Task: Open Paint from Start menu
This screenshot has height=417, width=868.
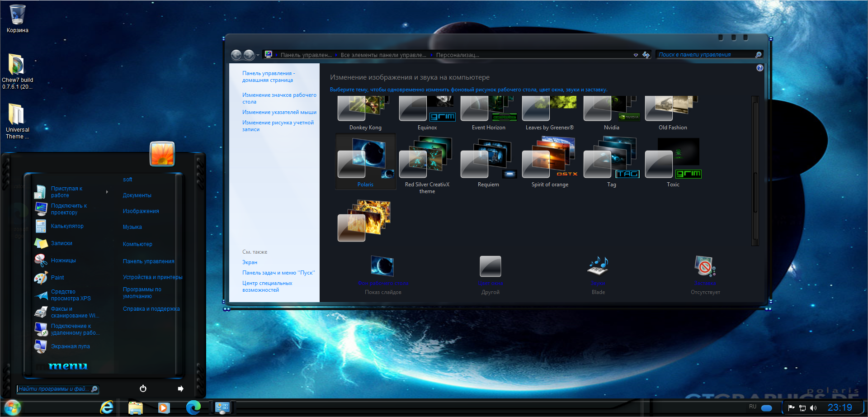Action: point(57,278)
